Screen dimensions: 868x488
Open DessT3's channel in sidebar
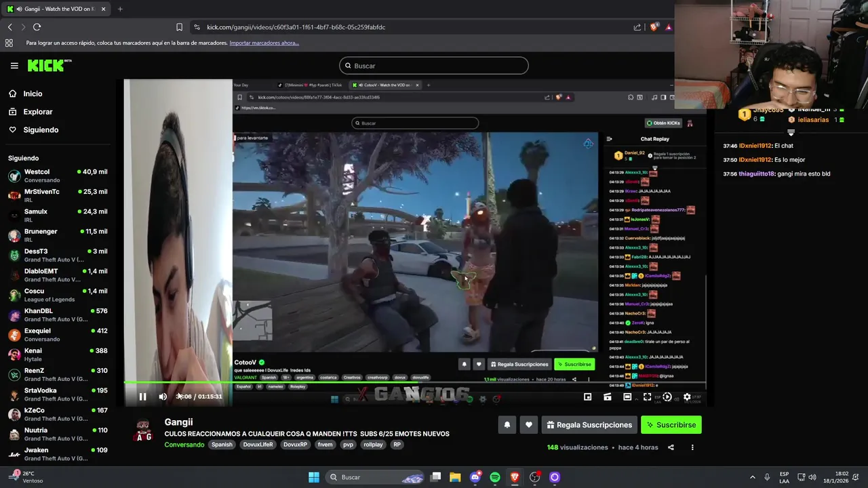pyautogui.click(x=58, y=256)
